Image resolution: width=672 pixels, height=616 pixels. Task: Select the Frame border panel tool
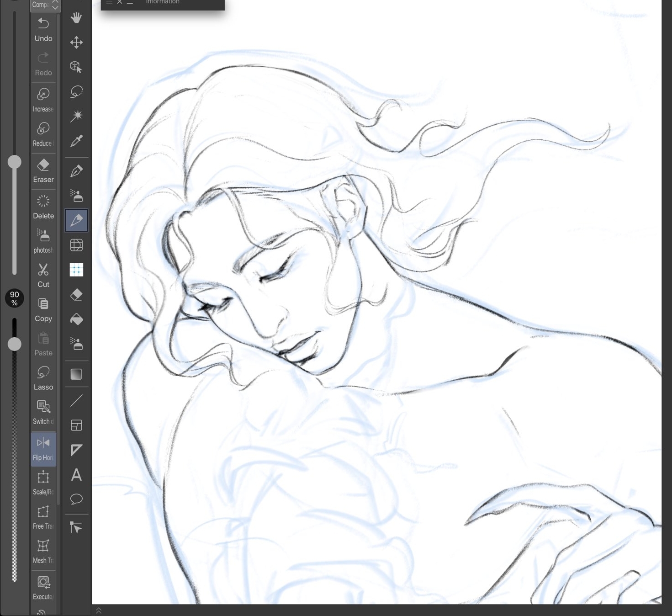pyautogui.click(x=76, y=425)
